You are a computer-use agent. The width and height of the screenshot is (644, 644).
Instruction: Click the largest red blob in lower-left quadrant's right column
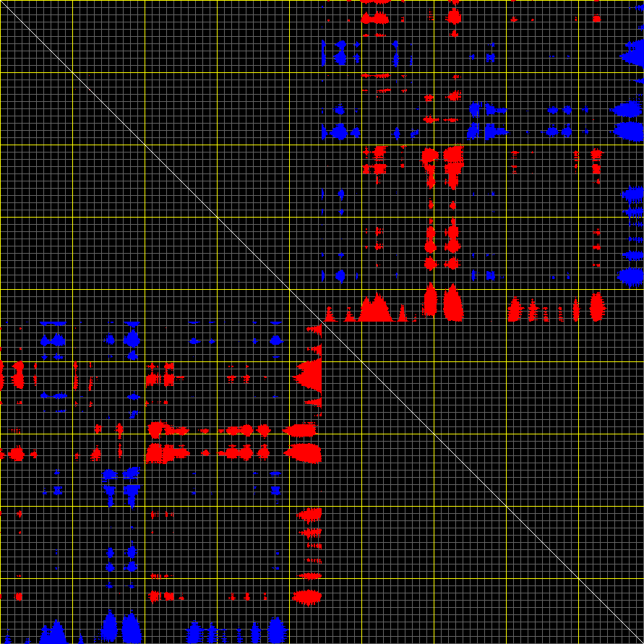click(304, 453)
